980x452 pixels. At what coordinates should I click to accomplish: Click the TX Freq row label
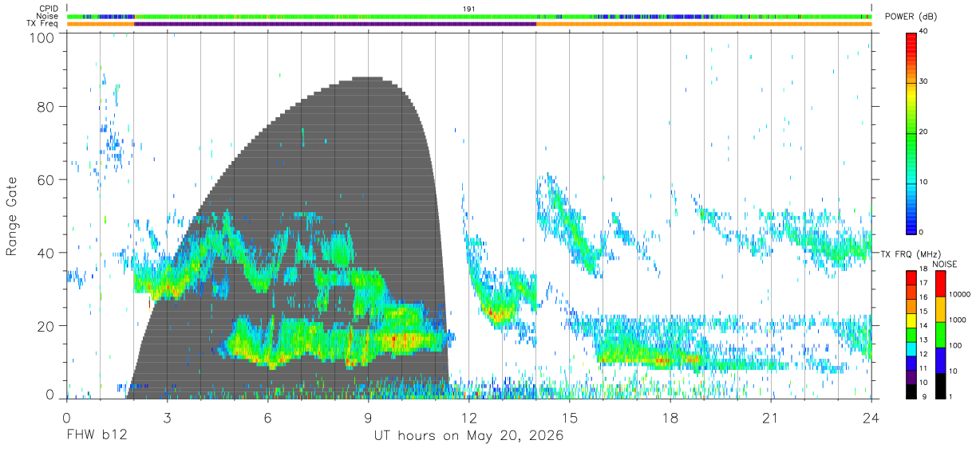click(42, 24)
